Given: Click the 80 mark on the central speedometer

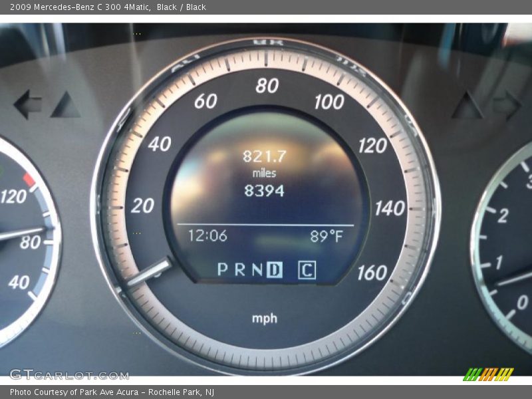Looking at the screenshot, I should coord(267,86).
